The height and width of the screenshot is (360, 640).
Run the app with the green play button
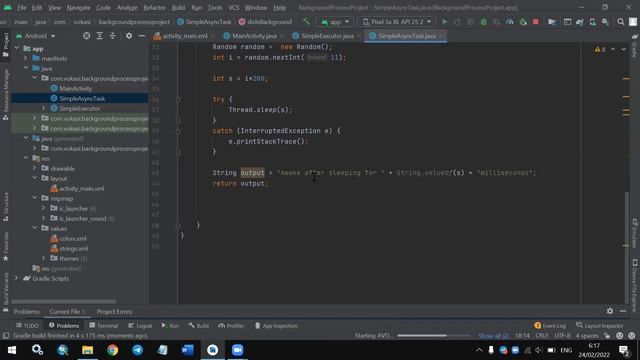(x=444, y=22)
